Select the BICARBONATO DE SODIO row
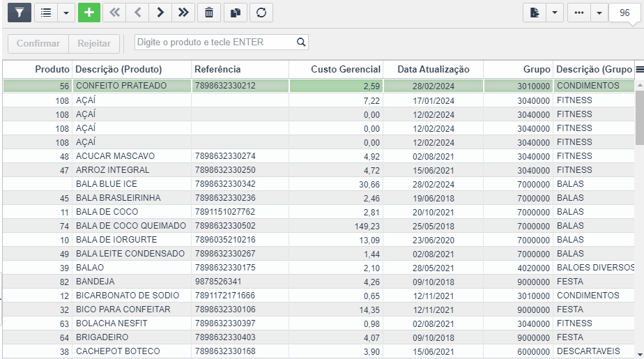Screen dimensions: 644x359 319,296
